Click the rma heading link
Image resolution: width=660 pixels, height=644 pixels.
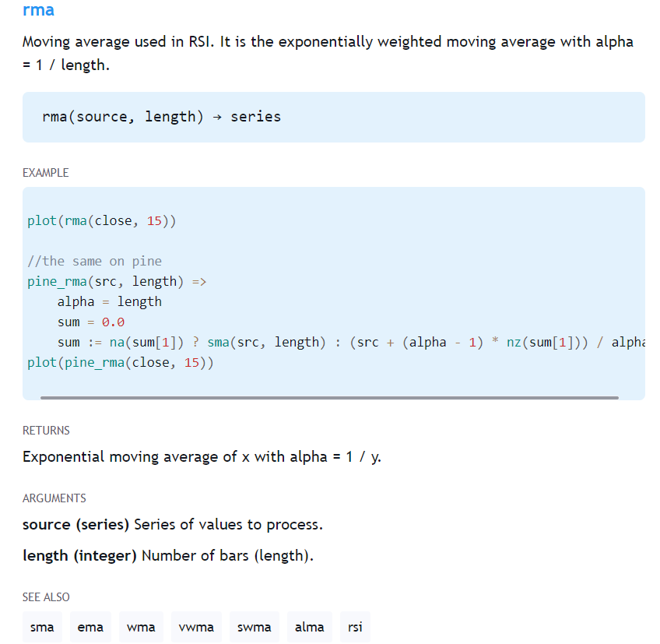tap(38, 10)
